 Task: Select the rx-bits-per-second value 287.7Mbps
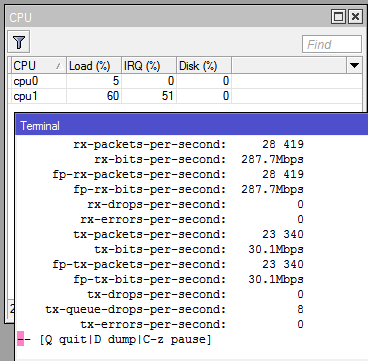coord(272,159)
